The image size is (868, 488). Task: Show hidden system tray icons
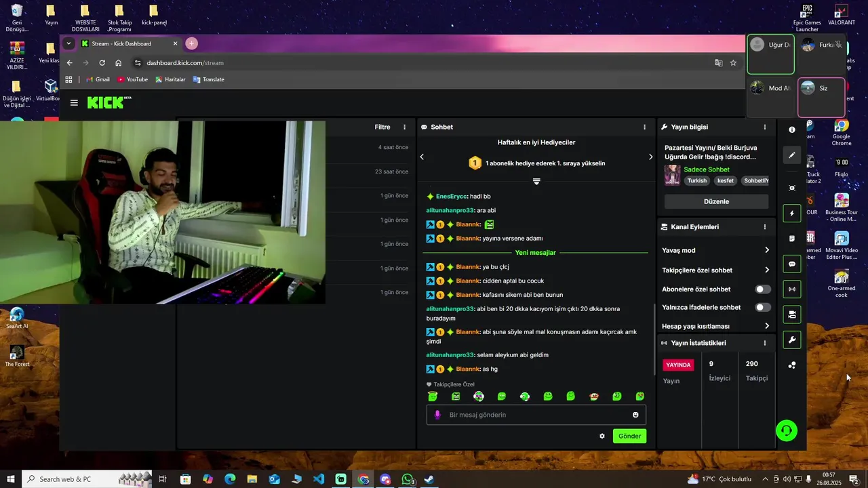point(765,479)
